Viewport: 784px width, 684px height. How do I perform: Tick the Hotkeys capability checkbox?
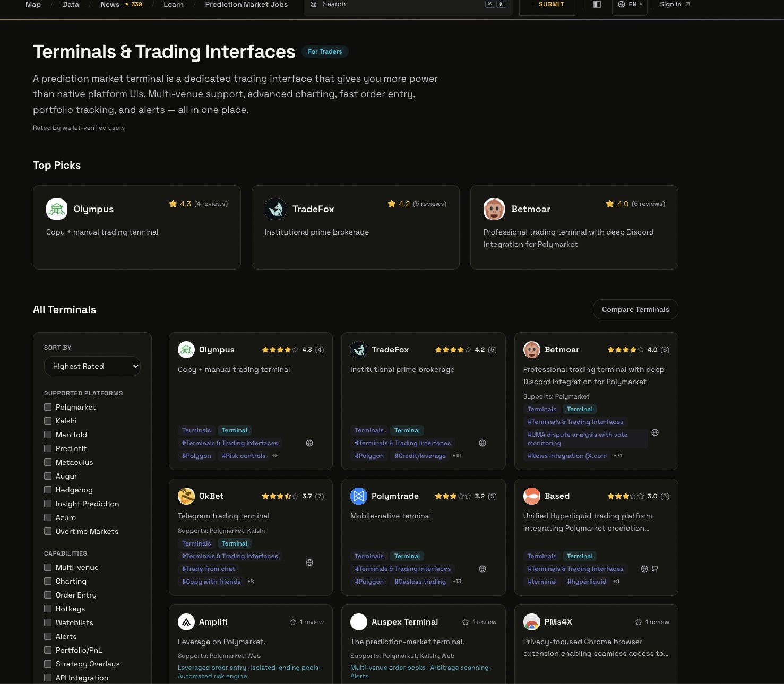click(x=48, y=609)
